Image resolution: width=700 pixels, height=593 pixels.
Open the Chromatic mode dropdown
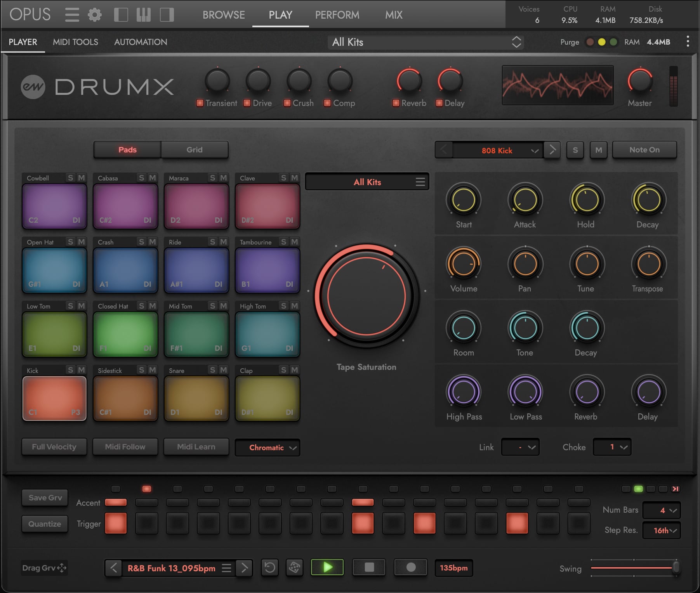[267, 447]
